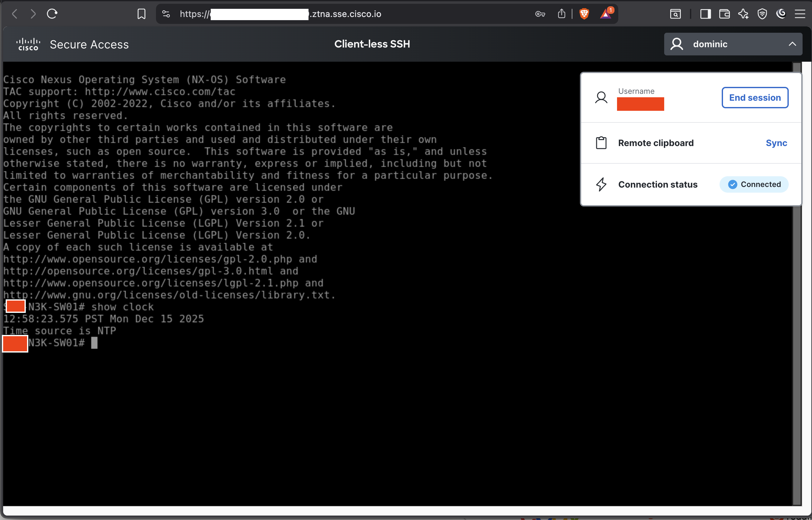Click the Secure Access home label

89,44
